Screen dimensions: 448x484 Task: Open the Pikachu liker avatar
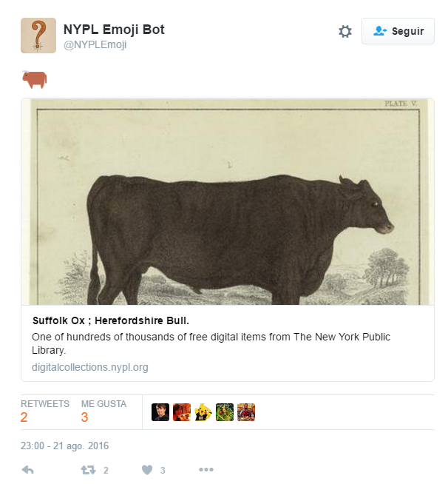pos(203,412)
